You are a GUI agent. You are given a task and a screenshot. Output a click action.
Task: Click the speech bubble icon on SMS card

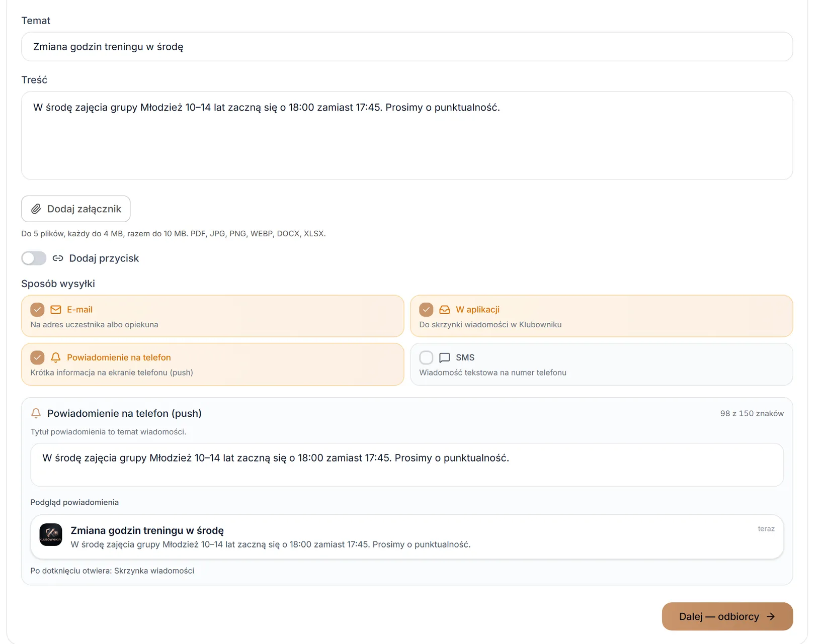pos(445,357)
